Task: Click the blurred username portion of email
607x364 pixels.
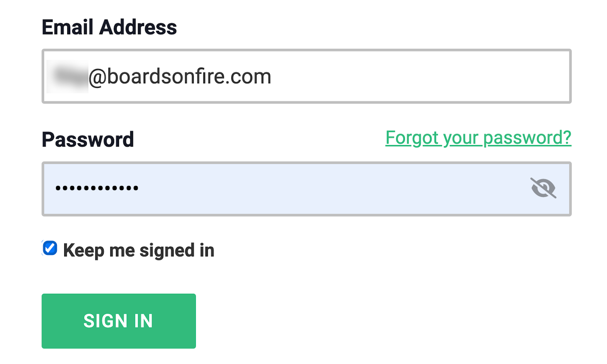Action: (68, 76)
